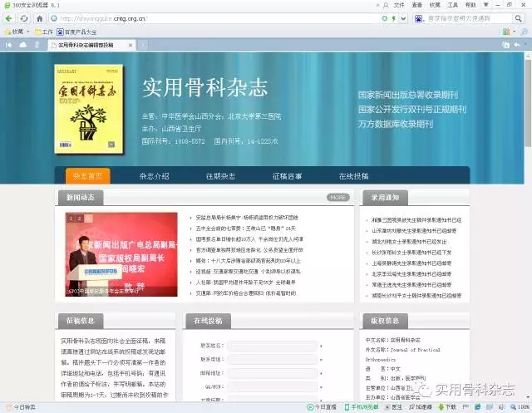This screenshot has height=413, width=532.
Task: Open 今日特卖 in the status bar
Action: tap(21, 407)
